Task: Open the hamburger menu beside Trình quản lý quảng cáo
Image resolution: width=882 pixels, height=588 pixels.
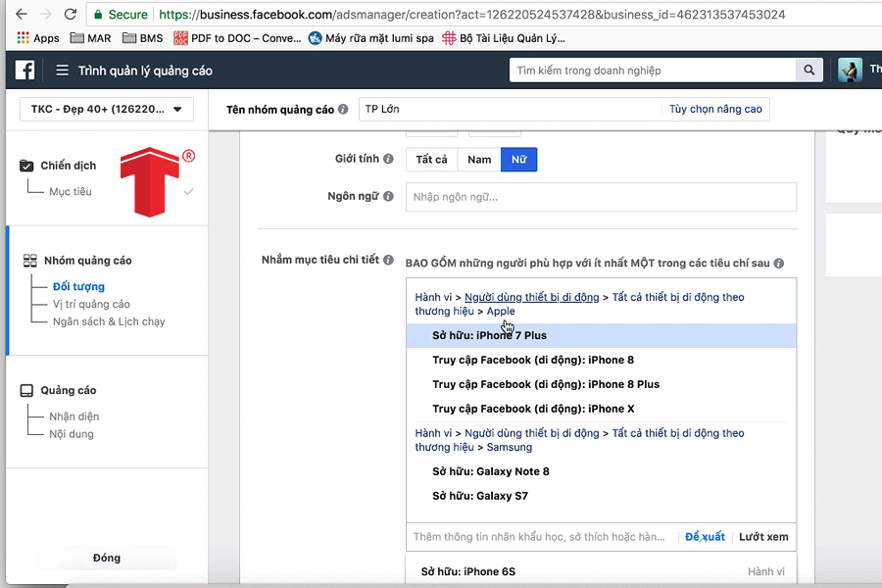Action: point(63,71)
